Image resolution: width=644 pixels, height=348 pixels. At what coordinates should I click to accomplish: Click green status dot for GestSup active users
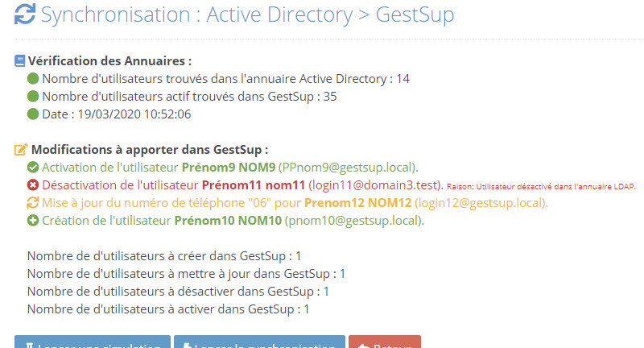coord(33,96)
